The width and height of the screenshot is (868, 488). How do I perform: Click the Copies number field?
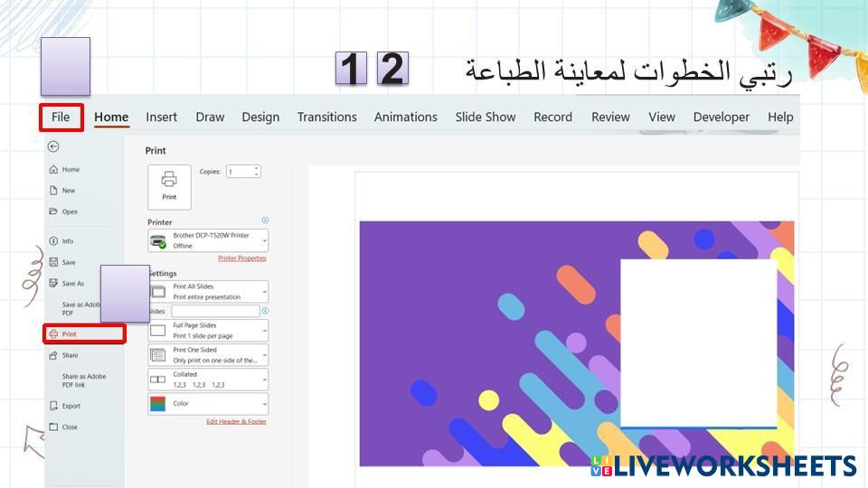[x=240, y=172]
